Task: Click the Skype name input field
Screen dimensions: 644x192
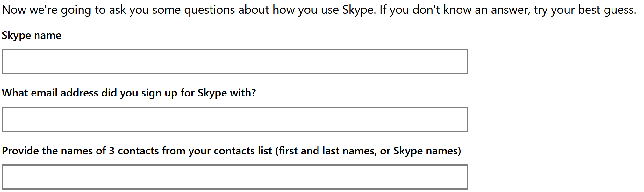Action: [235, 61]
